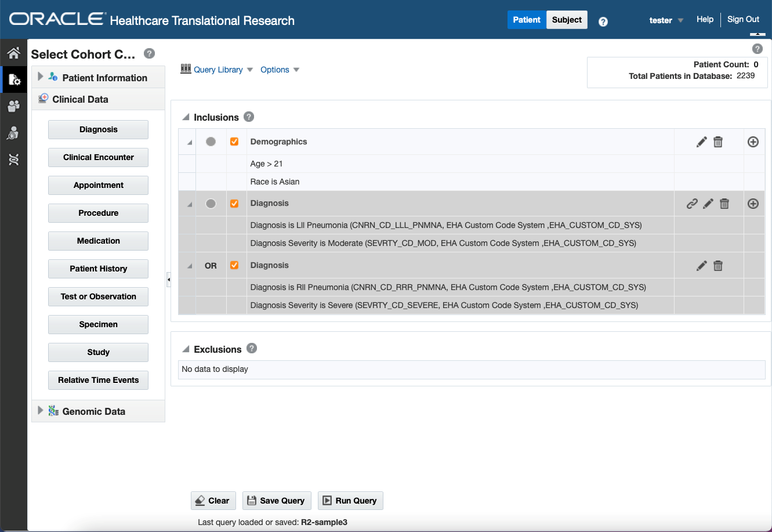Delete the first Diagnosis criteria

(x=724, y=204)
